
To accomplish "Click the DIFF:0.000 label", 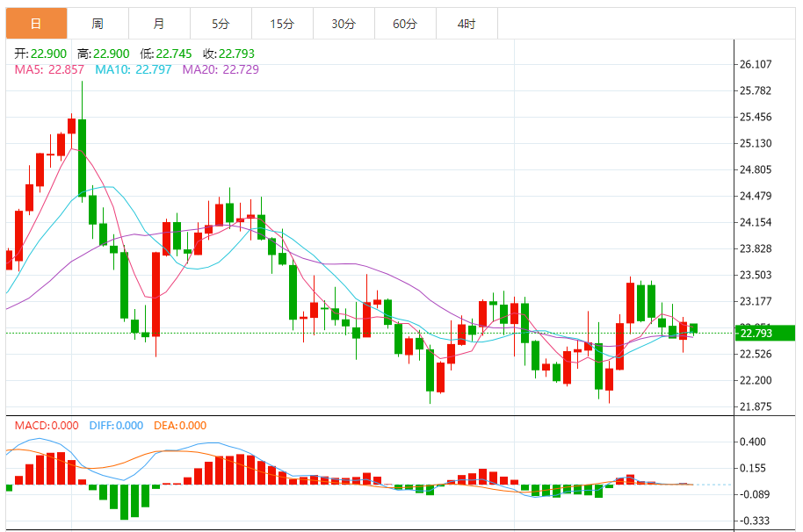I will (116, 426).
